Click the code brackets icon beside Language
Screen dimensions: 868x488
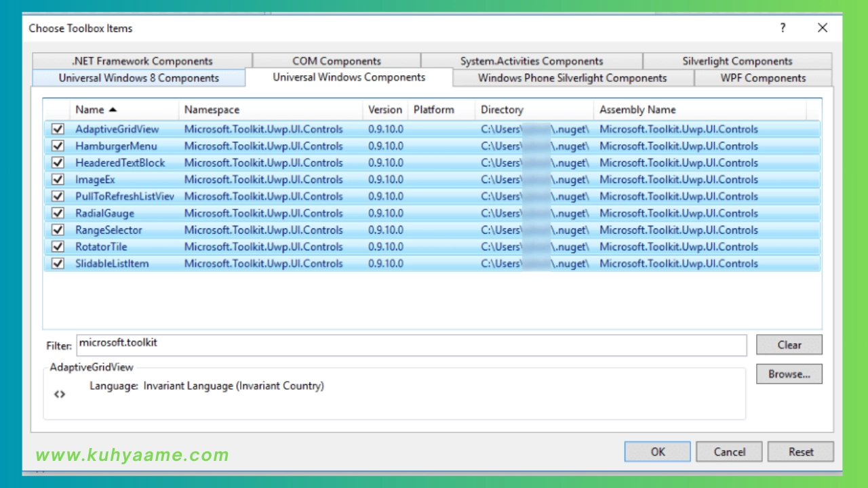click(60, 394)
